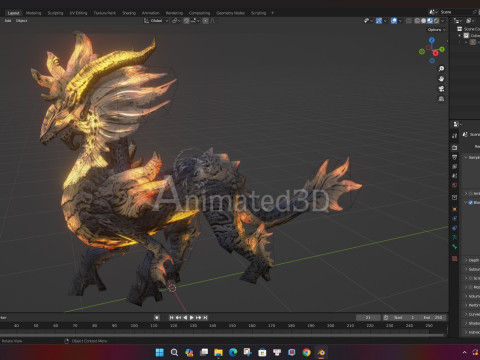Open the Object Data green armature tab
Viewport: 480px width, 360px height.
(x=454, y=237)
